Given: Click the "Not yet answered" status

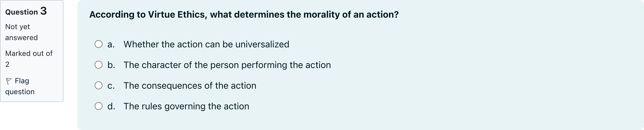Looking at the screenshot, I should (x=21, y=32).
